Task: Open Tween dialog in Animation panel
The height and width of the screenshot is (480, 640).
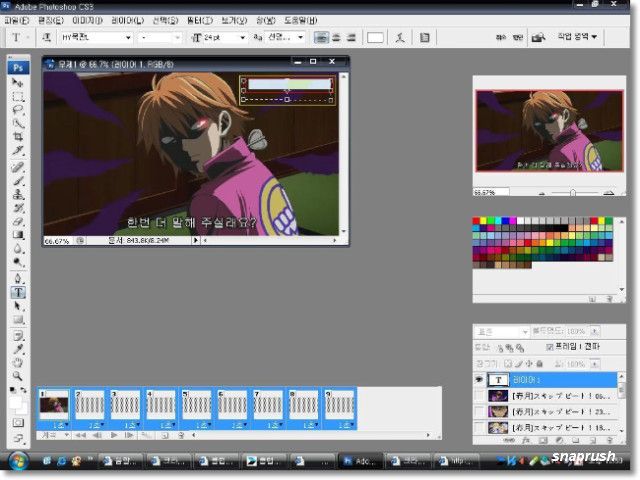Action: tap(146, 436)
